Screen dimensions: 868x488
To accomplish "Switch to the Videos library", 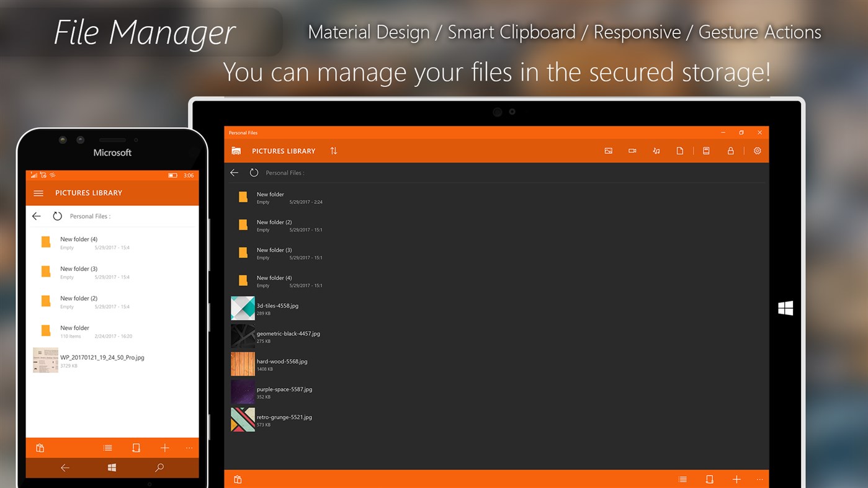I will click(x=632, y=151).
